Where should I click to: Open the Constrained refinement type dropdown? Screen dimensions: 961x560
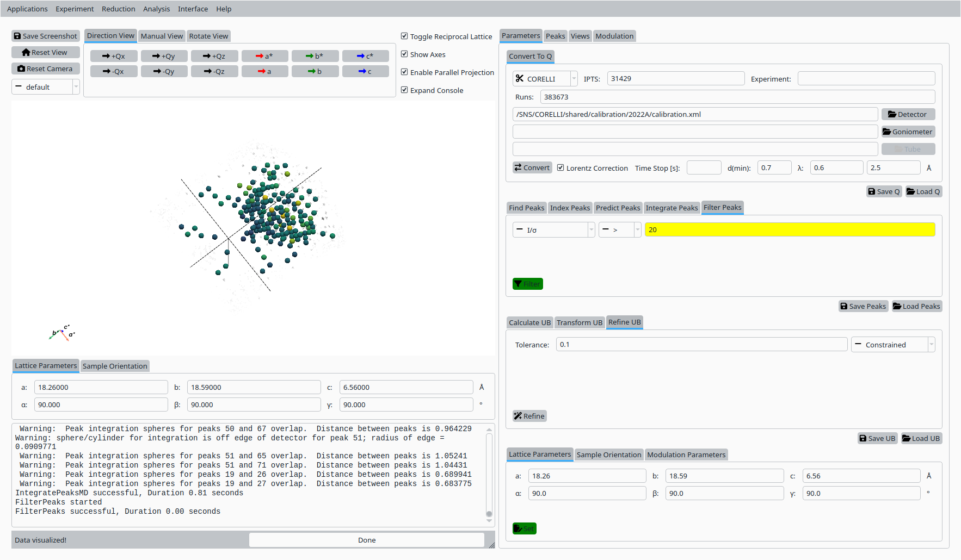[x=892, y=345]
